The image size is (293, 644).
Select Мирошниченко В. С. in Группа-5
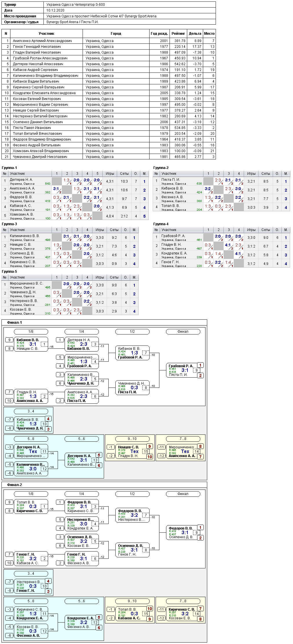tap(26, 283)
